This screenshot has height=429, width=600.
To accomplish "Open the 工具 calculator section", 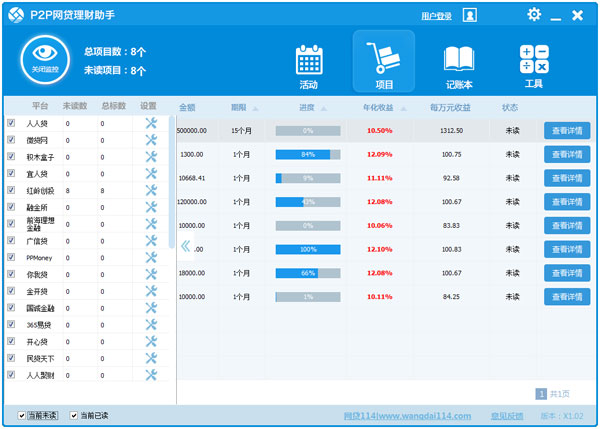I will click(x=533, y=64).
